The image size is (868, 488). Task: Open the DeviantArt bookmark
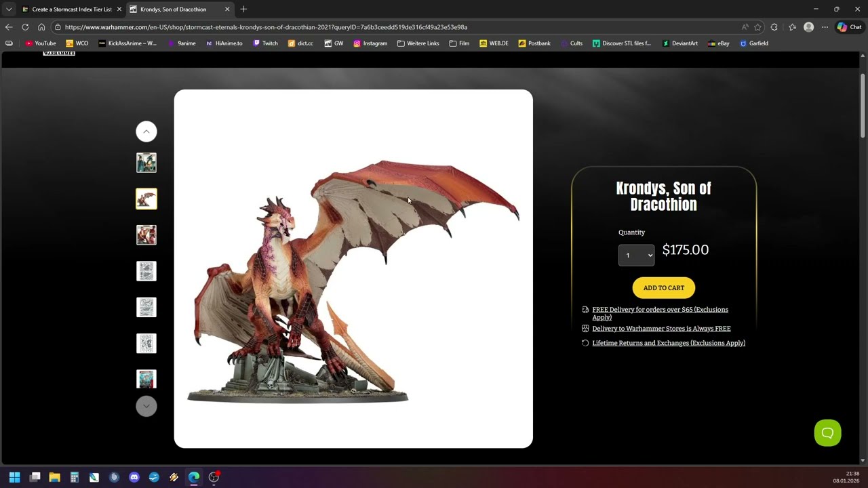point(679,43)
